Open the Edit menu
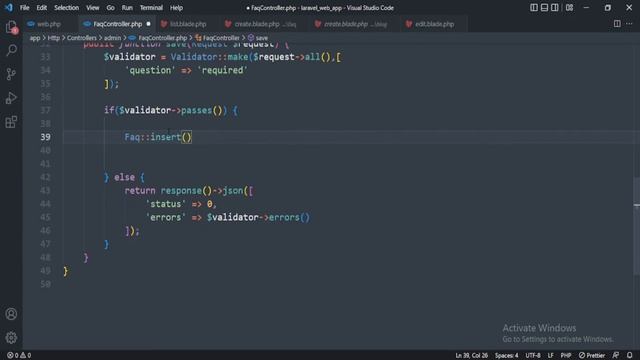 pos(42,8)
